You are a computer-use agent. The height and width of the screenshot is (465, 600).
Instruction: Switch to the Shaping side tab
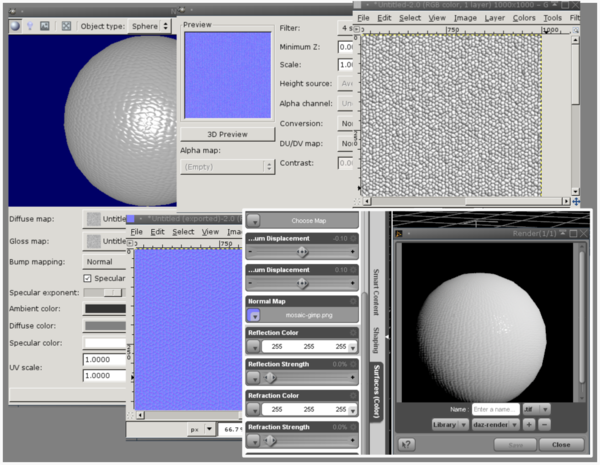(x=376, y=340)
